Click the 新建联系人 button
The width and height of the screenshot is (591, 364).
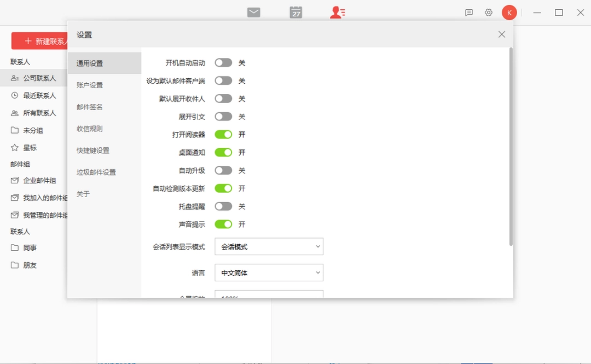[x=38, y=41]
